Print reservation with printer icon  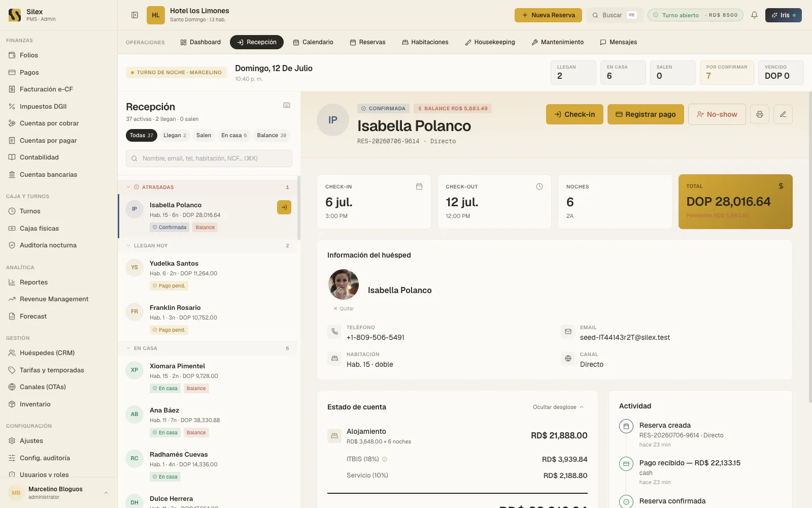760,114
